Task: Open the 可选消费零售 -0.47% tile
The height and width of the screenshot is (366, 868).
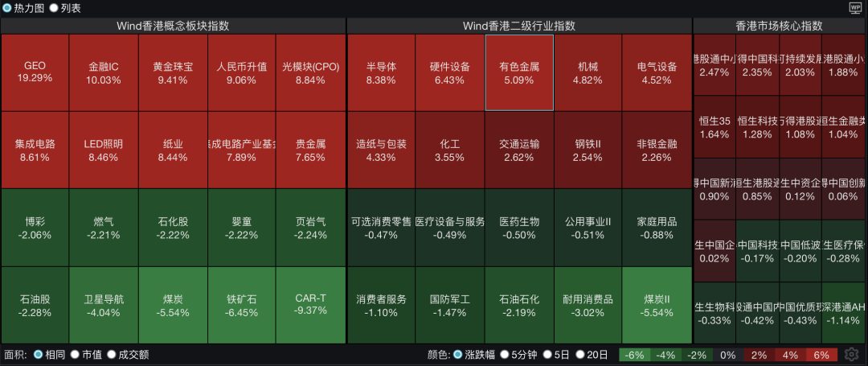Action: pos(381,228)
